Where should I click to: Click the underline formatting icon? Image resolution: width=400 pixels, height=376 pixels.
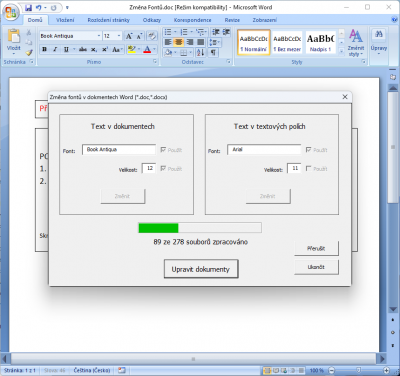coord(66,50)
